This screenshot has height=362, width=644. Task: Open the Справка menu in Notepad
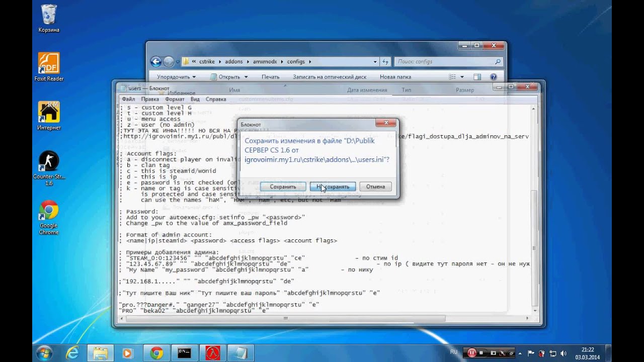216,100
